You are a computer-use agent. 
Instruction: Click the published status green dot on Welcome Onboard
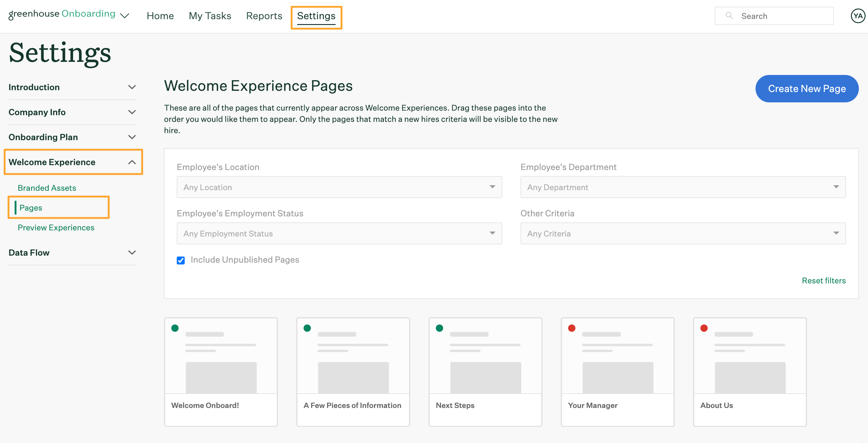(175, 328)
